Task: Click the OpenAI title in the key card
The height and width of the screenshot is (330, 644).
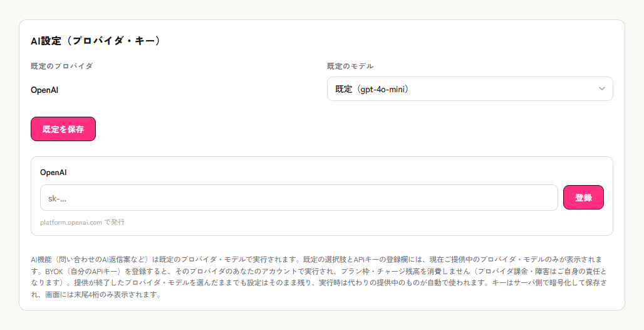Action: click(53, 173)
